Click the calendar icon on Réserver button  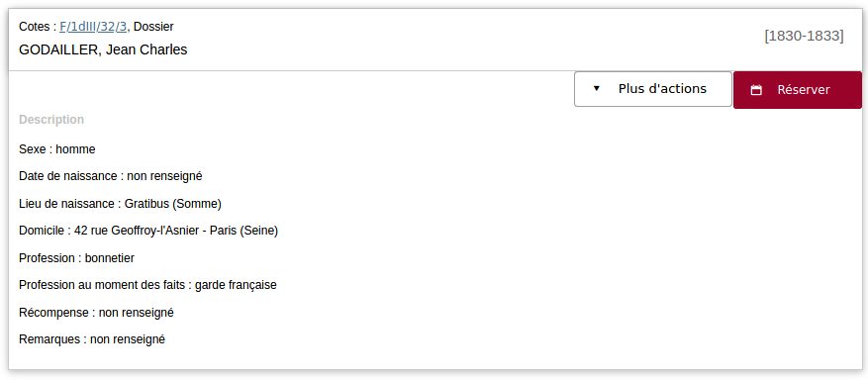coord(756,90)
